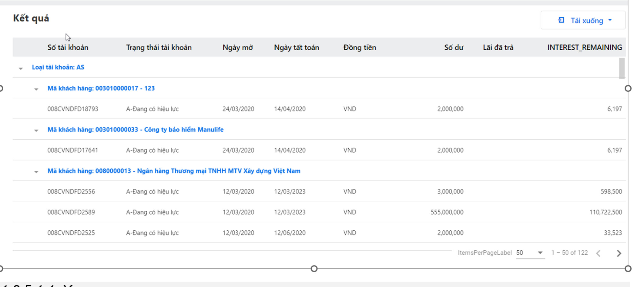The width and height of the screenshot is (644, 287).
Task: Sort by Ngày mở column header
Action: click(238, 48)
